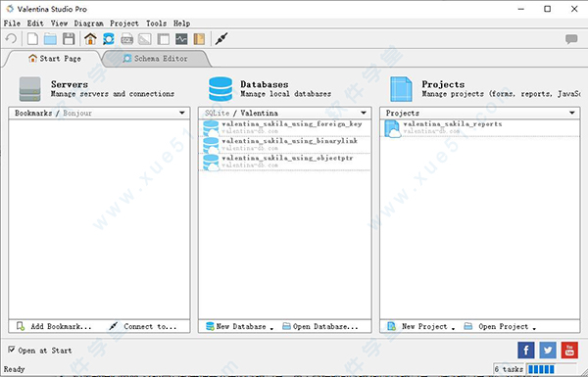This screenshot has width=588, height=377.
Task: Open the Help menu
Action: (181, 24)
